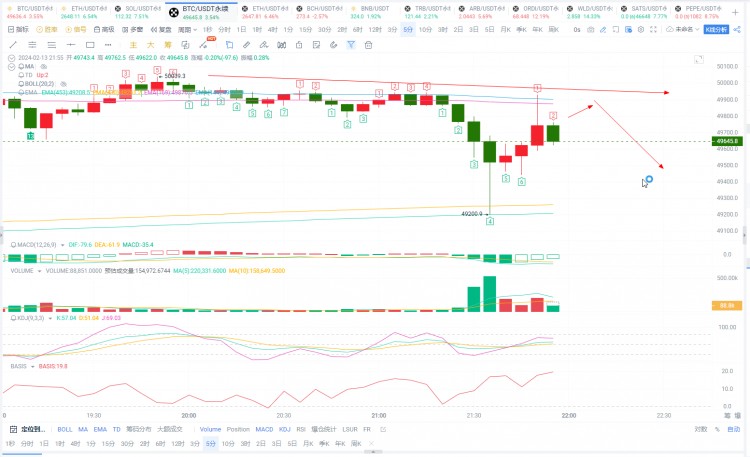Click the 复盘 replay button
This screenshot has width=750, height=457.
pyautogui.click(x=161, y=30)
